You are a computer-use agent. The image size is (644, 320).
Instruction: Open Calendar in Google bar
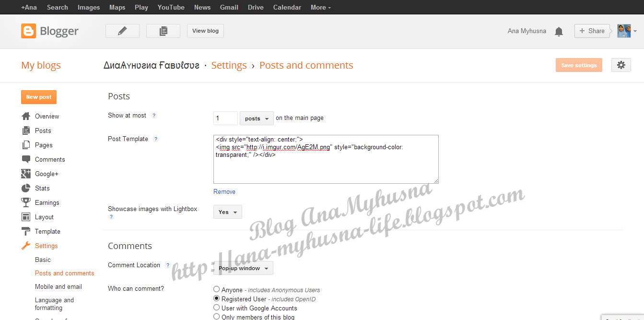287,7
